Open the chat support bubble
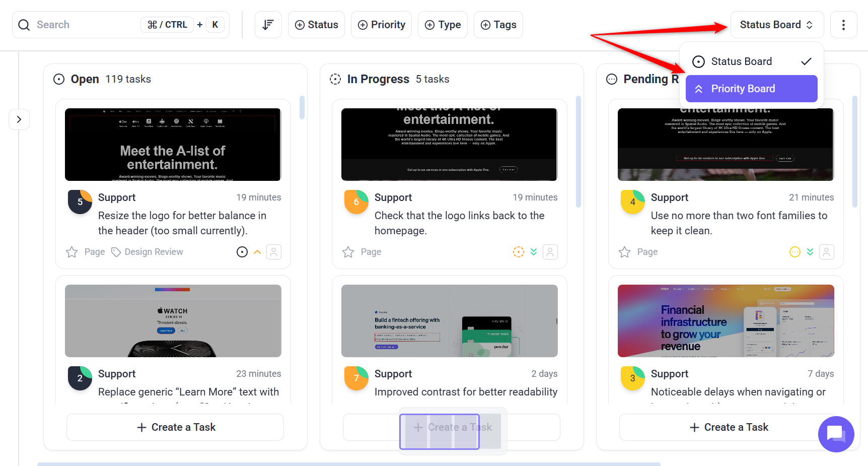 click(836, 434)
